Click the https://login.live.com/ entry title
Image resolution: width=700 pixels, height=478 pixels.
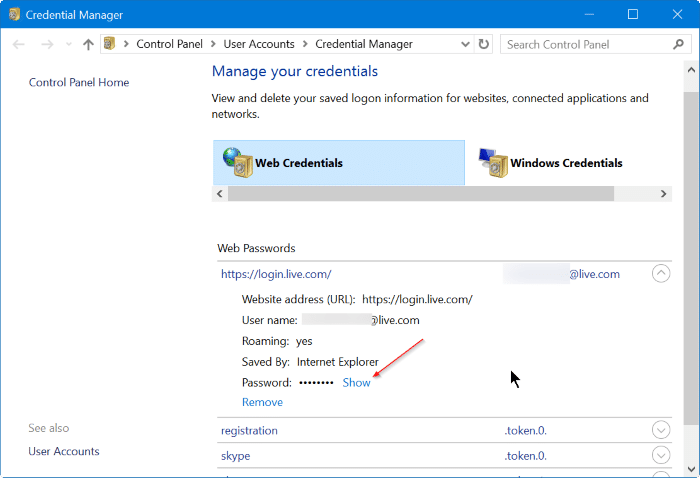pyautogui.click(x=276, y=274)
